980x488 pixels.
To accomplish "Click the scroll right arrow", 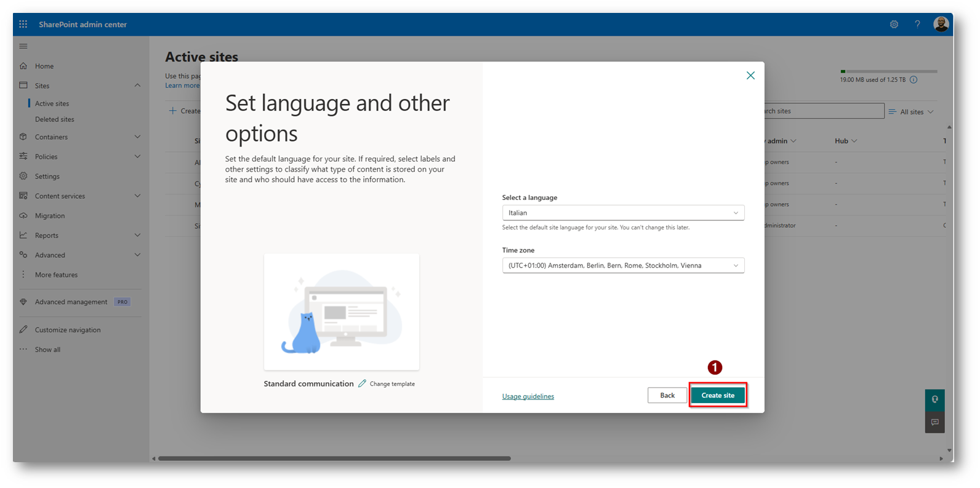I will 941,458.
